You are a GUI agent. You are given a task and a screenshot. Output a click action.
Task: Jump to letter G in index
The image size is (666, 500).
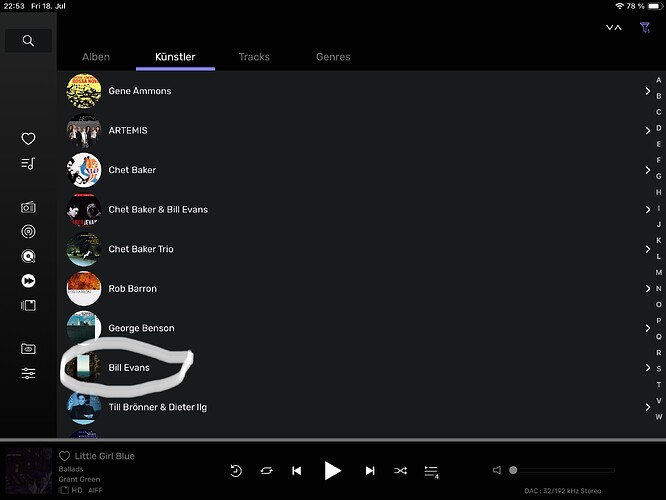(658, 176)
